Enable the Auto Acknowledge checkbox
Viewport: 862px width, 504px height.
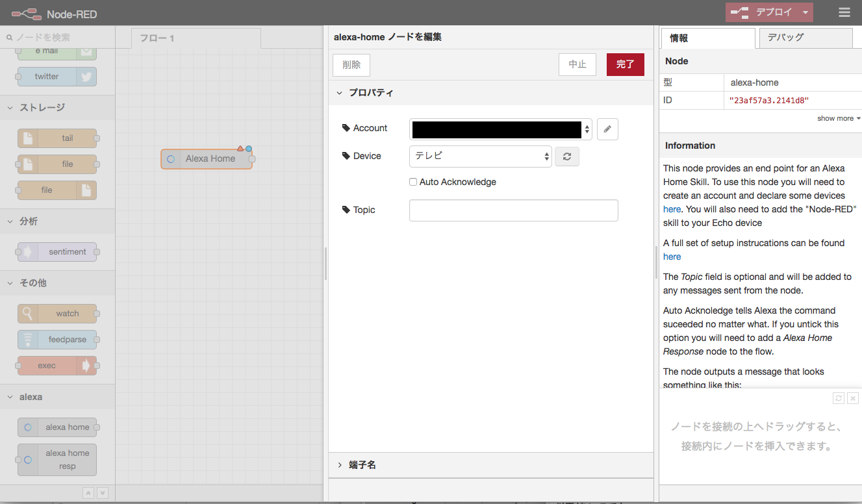pyautogui.click(x=413, y=183)
